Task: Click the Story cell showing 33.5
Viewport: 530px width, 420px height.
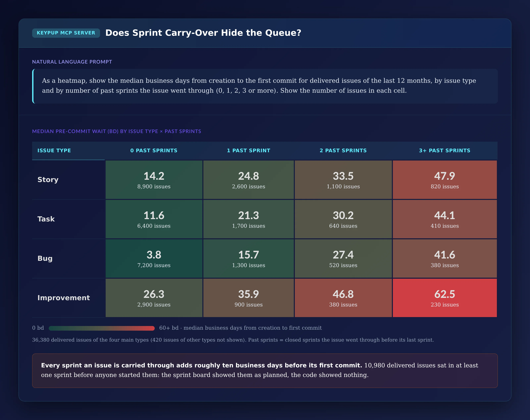Action: coord(343,180)
